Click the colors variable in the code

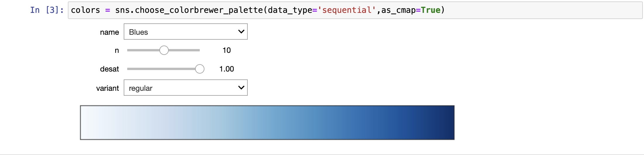click(85, 10)
